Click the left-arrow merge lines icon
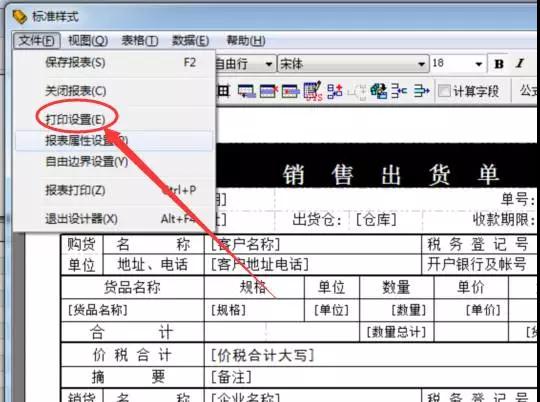The height and width of the screenshot is (402, 540). pyautogui.click(x=399, y=92)
